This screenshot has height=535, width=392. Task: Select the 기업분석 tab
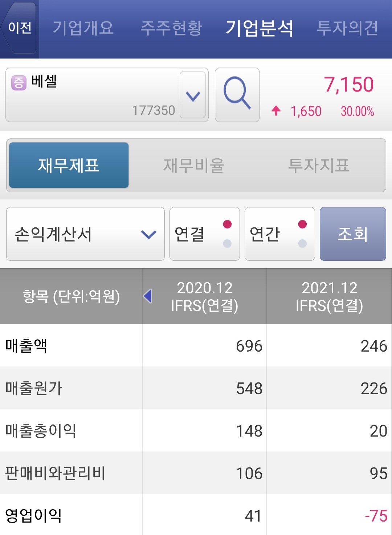[x=260, y=28]
